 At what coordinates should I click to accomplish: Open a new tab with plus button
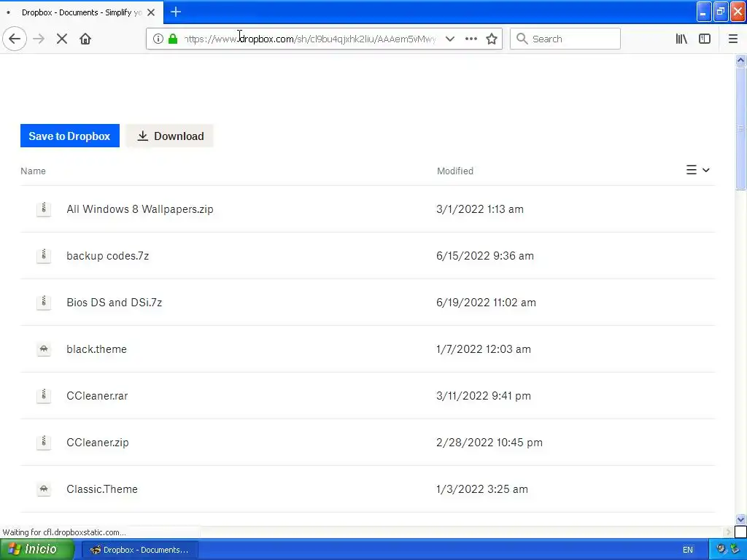point(175,12)
